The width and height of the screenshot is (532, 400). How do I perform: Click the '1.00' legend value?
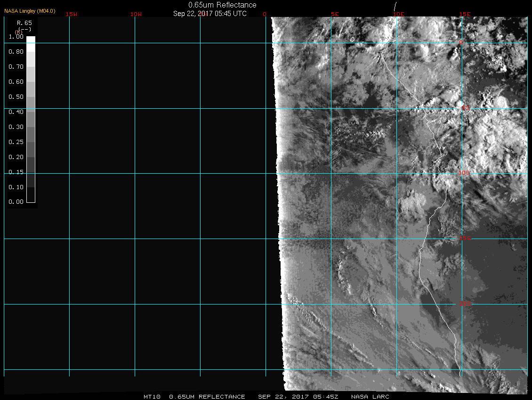click(x=16, y=37)
